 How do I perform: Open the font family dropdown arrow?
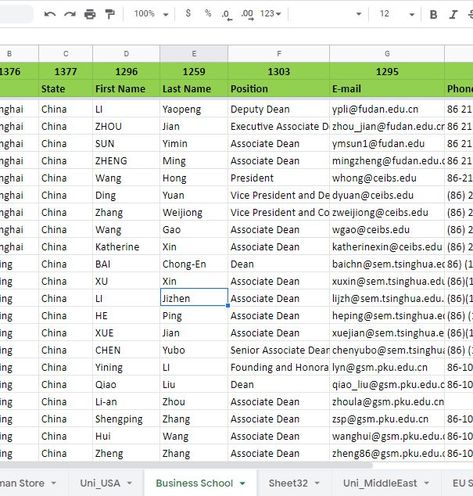point(359,14)
